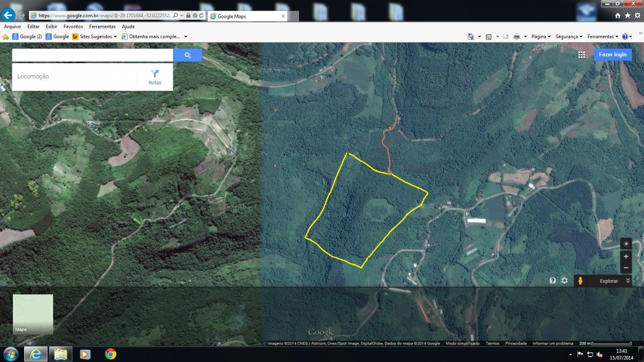Viewport: 644px width, 362px height.
Task: Switch to Mapa view thumbnail
Action: pyautogui.click(x=33, y=314)
